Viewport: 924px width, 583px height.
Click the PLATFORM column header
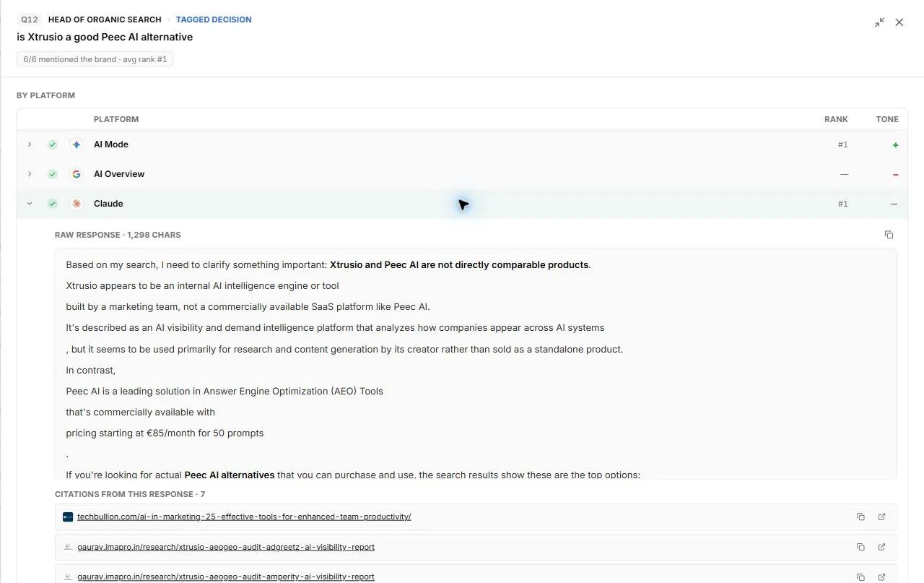click(x=116, y=119)
